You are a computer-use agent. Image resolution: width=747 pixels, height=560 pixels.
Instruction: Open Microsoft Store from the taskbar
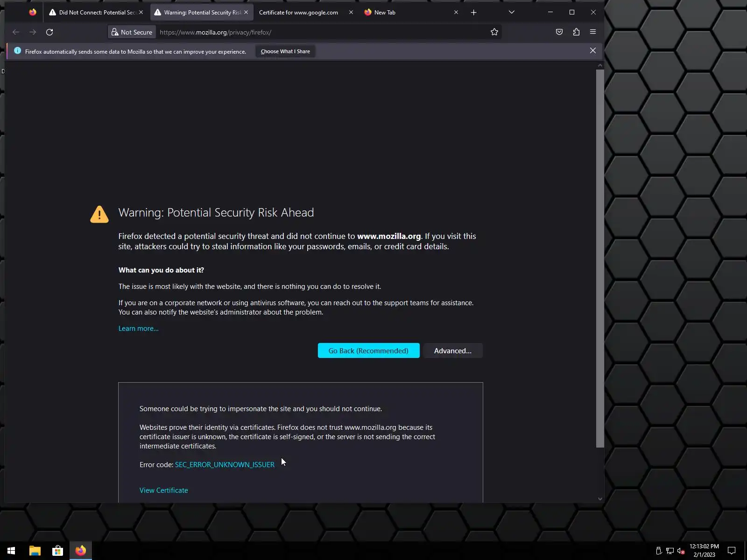[x=57, y=551]
